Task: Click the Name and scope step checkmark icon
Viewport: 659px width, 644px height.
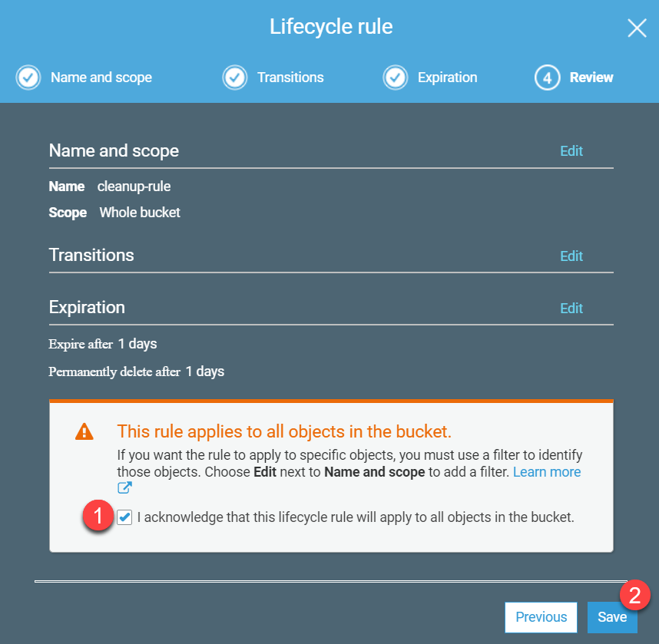Action: pyautogui.click(x=28, y=78)
